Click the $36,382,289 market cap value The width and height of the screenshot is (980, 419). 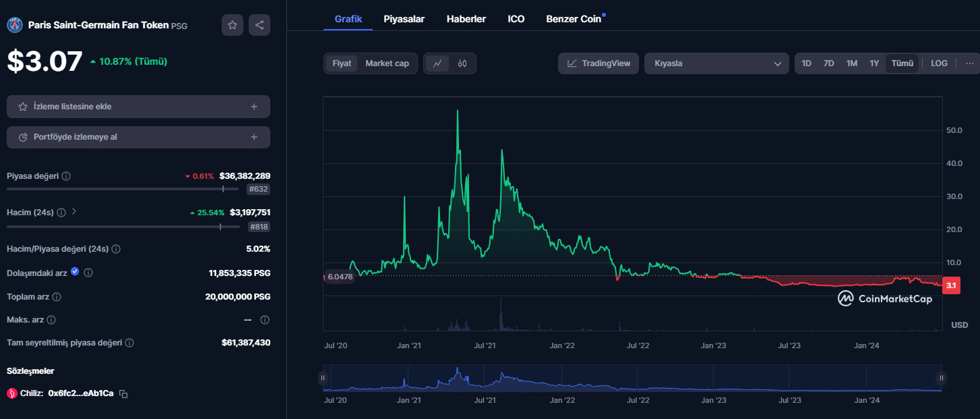coord(245,176)
